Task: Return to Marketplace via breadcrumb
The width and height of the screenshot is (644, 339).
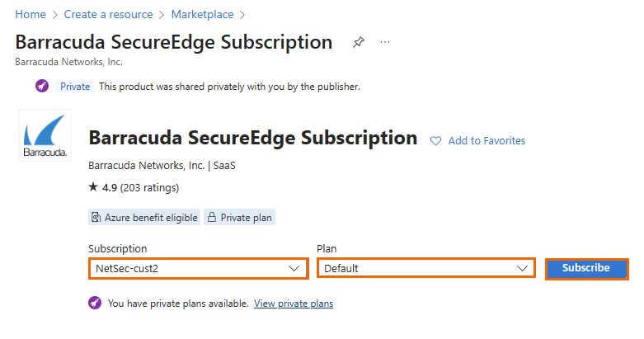Action: click(x=203, y=14)
